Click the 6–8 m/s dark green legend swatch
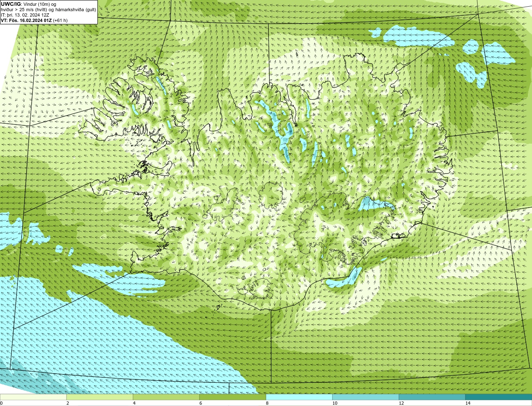The height and width of the screenshot is (406, 532). tap(233, 397)
